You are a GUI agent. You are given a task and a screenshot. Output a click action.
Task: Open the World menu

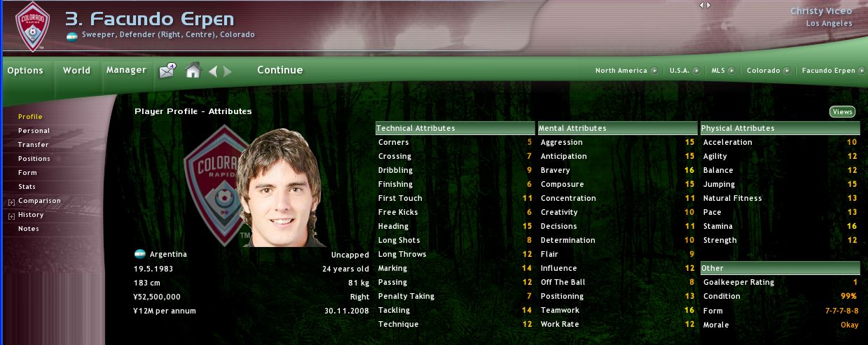76,70
